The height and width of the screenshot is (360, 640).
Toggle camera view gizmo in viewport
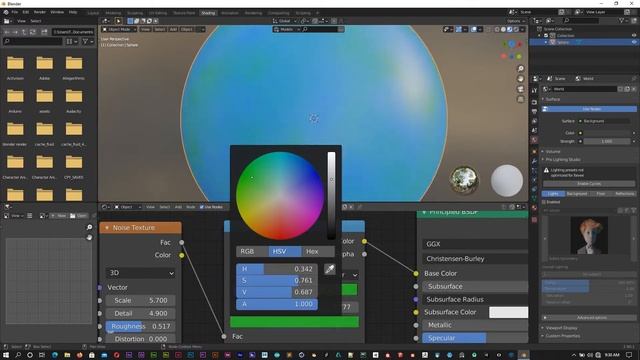tap(520, 89)
